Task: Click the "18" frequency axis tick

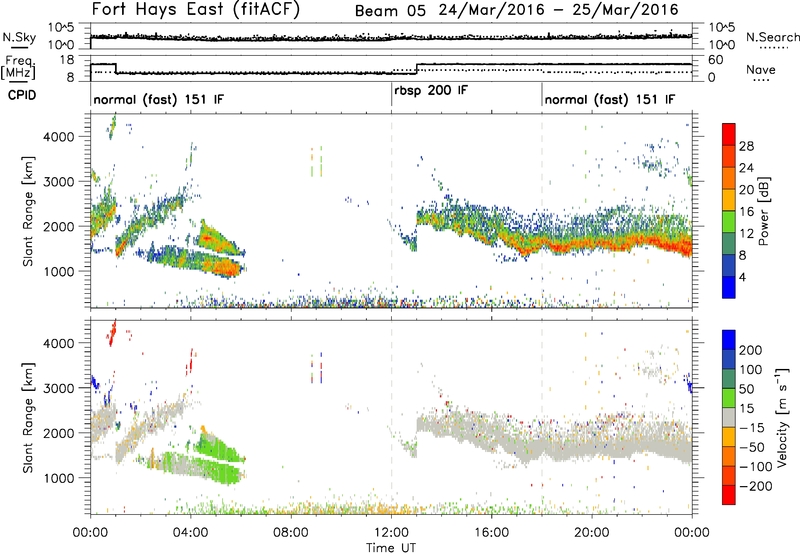Action: 66,60
